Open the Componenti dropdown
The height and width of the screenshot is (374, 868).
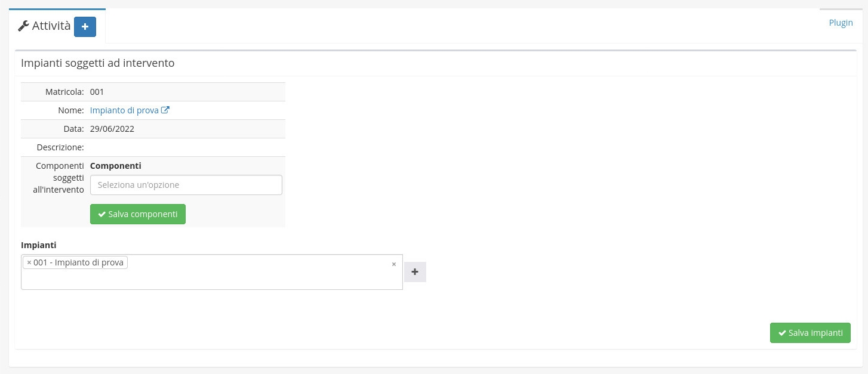coord(186,185)
